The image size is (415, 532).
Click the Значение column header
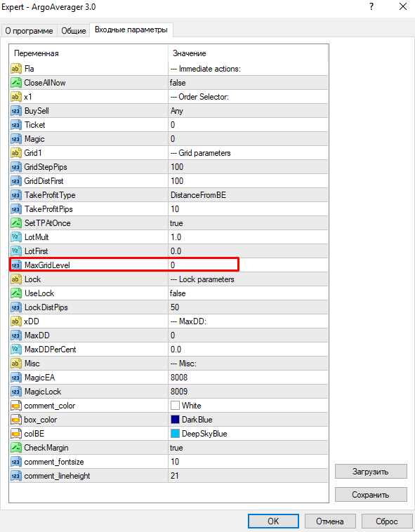pos(248,53)
